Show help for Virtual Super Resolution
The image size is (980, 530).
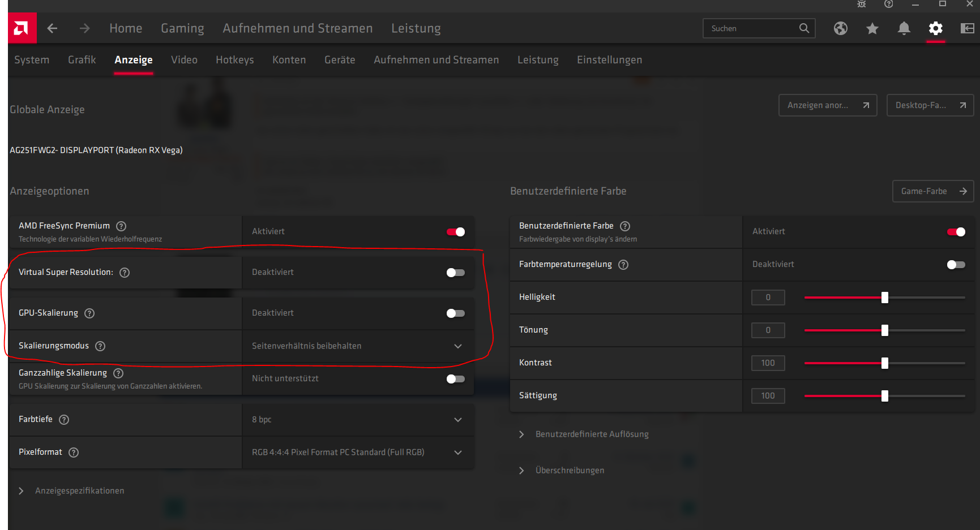tap(125, 273)
